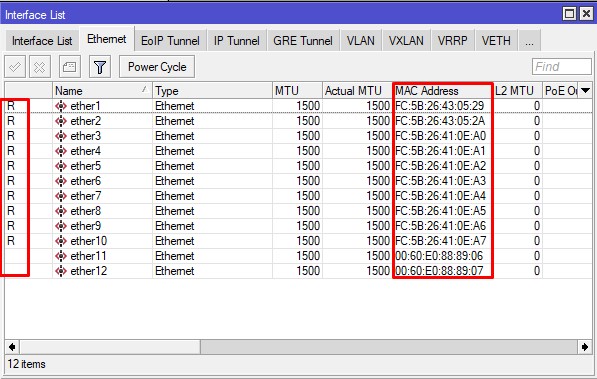597x379 pixels.
Task: Switch to the VRRP tab
Action: click(x=452, y=41)
